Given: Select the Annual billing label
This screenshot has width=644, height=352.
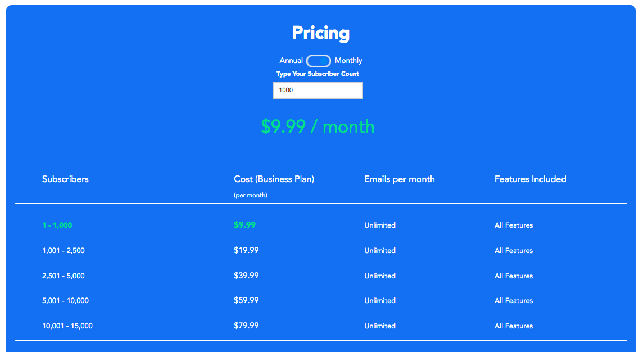Looking at the screenshot, I should (x=291, y=60).
